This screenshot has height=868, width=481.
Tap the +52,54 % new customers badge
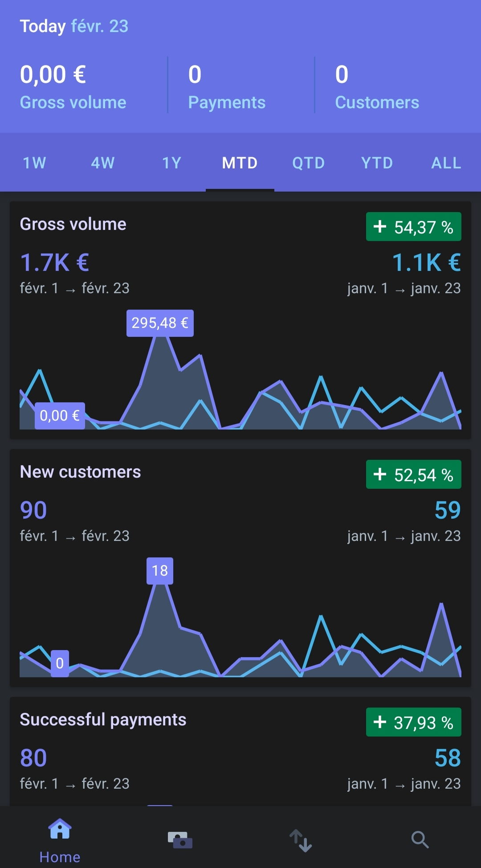[x=414, y=475]
